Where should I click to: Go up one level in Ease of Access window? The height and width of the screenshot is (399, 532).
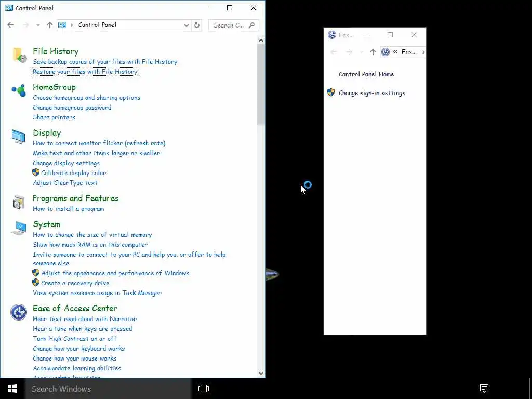[373, 52]
